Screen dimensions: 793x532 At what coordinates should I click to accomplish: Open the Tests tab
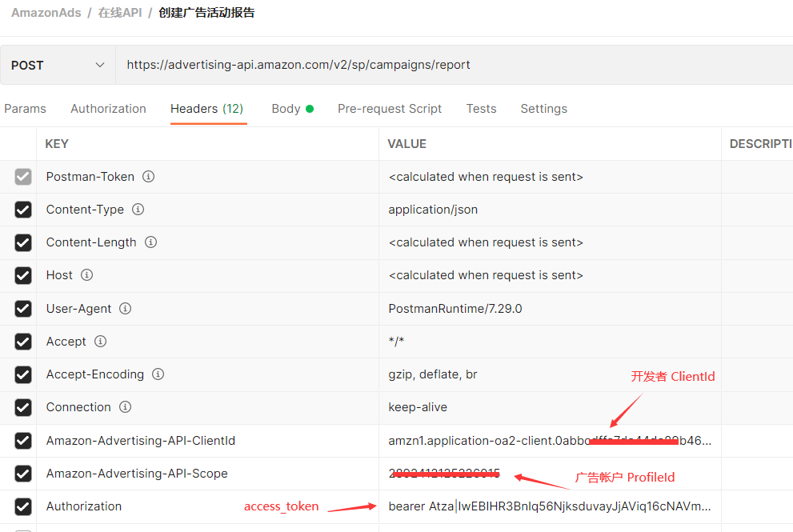(x=481, y=109)
